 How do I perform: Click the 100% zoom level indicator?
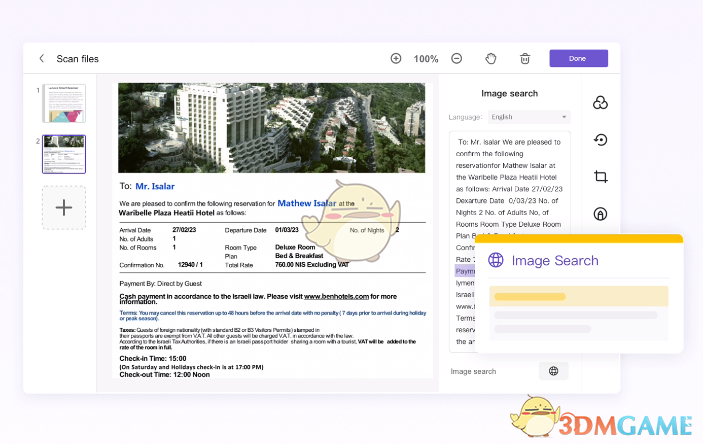coord(426,59)
